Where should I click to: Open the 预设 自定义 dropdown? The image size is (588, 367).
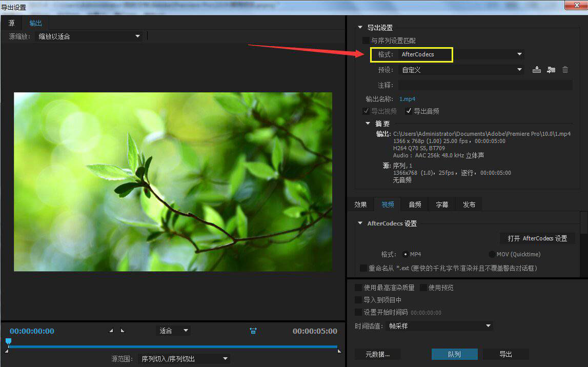(x=461, y=70)
